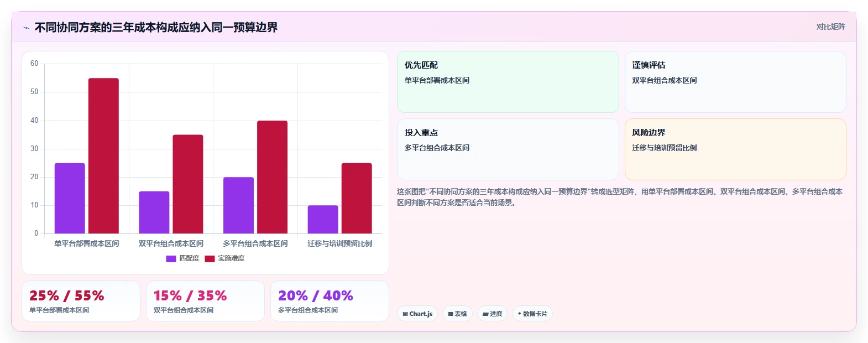Open the 投入重点 card
Viewport: 868px width, 343px height.
pos(508,149)
